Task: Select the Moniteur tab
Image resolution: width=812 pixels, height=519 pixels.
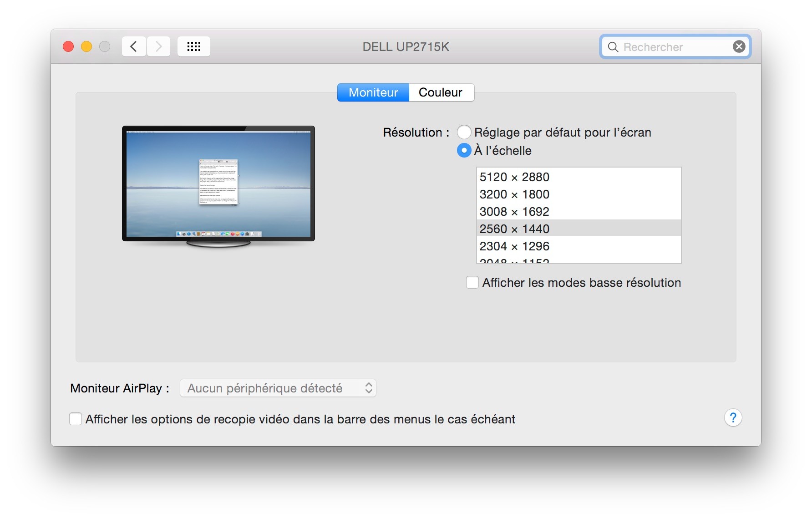Action: tap(372, 92)
